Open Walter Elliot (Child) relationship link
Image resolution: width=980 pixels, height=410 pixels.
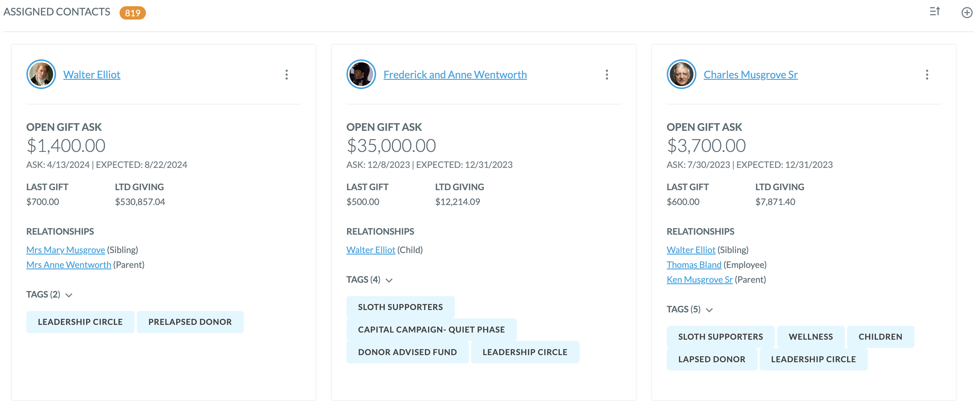click(x=370, y=250)
